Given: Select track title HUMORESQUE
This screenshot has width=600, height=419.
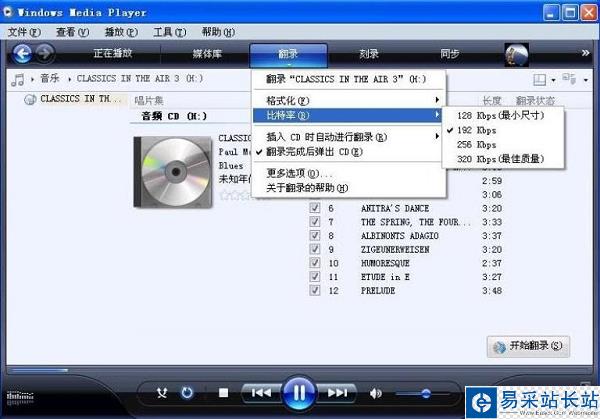Looking at the screenshot, I should 385,263.
